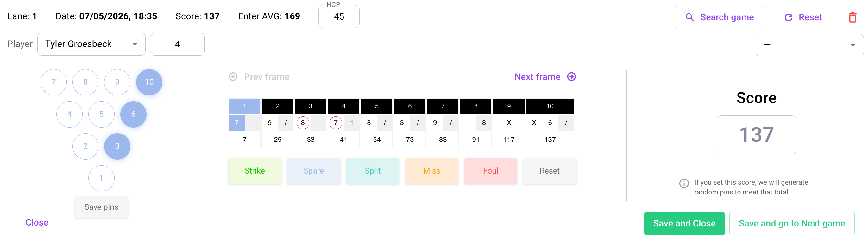
Task: Select frame 10 header in scoreboard
Action: pyautogui.click(x=550, y=106)
